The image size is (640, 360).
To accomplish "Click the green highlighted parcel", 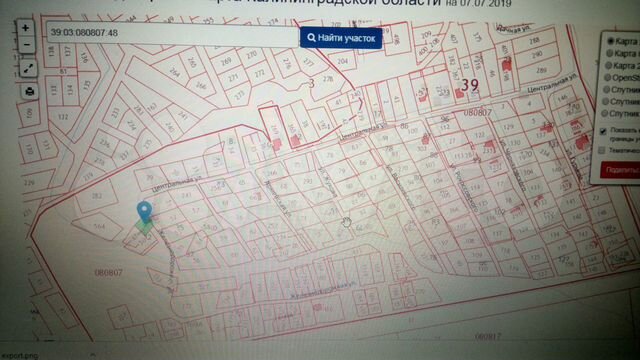I will click(x=144, y=227).
